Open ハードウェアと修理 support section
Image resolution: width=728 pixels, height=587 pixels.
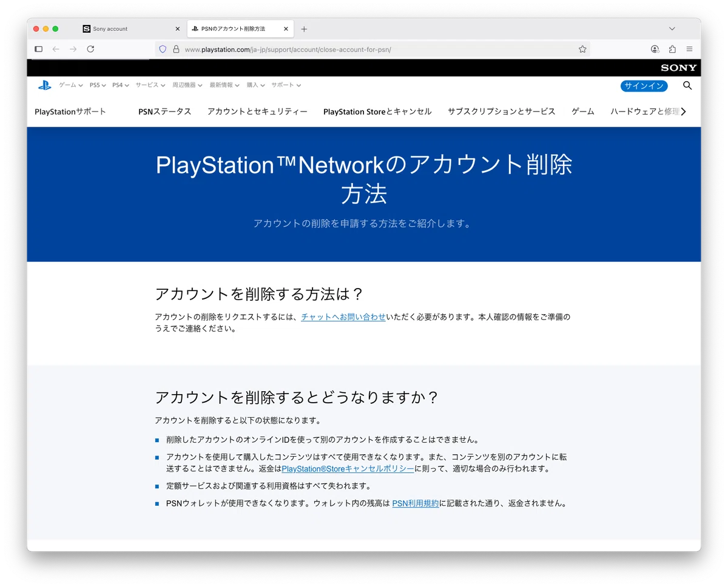pyautogui.click(x=645, y=112)
